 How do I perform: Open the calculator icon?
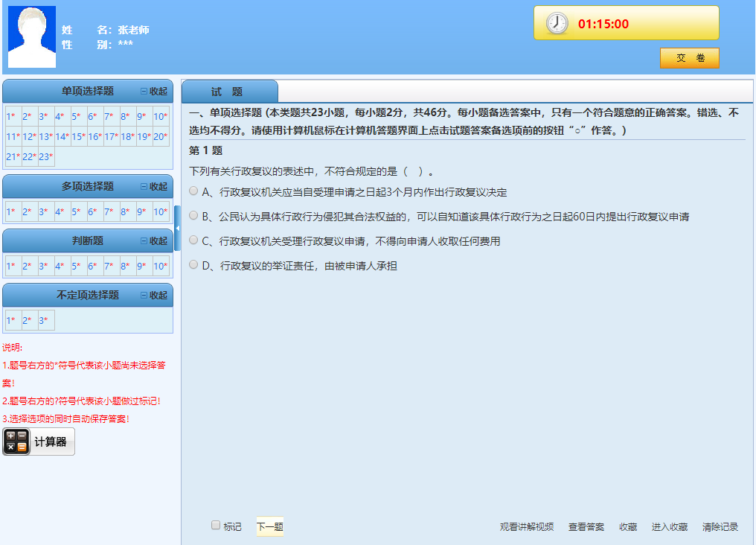tap(16, 442)
